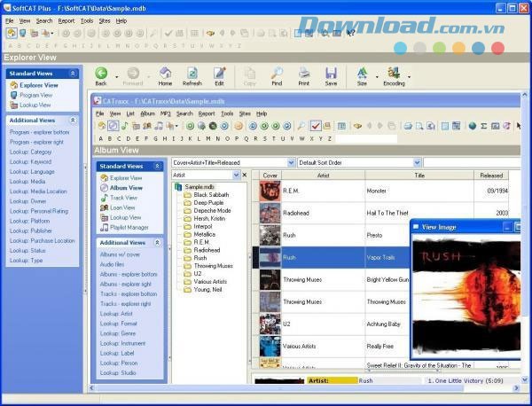Open Playlist Manager from Standard Views
This screenshot has height=406, width=532.
coord(129,227)
